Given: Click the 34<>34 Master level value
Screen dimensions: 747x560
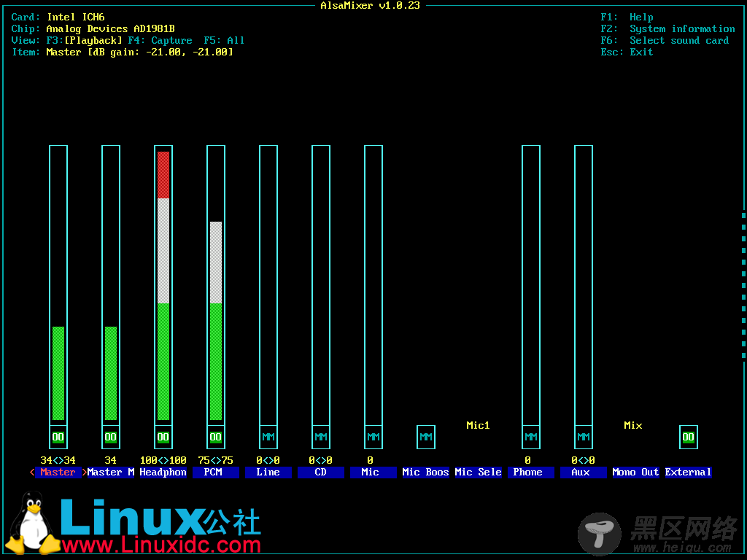Looking at the screenshot, I should (58, 461).
